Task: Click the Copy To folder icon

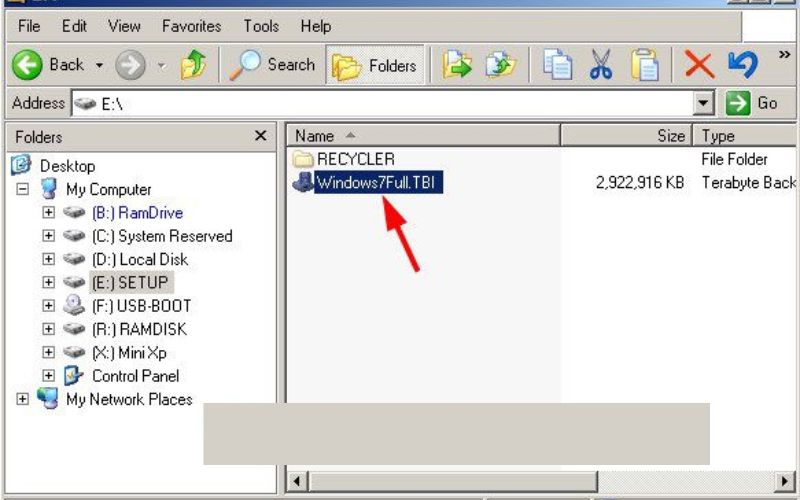Action: (501, 65)
